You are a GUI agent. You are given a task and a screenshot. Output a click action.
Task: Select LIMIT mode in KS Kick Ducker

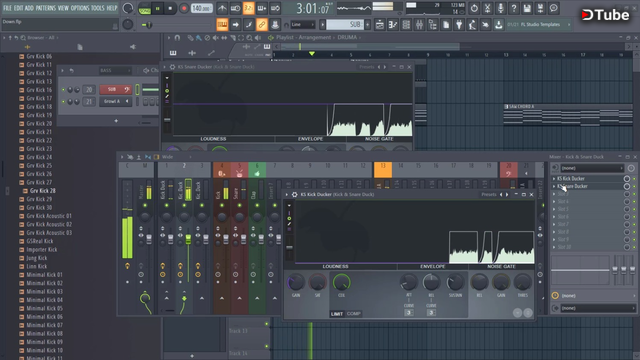(x=337, y=313)
